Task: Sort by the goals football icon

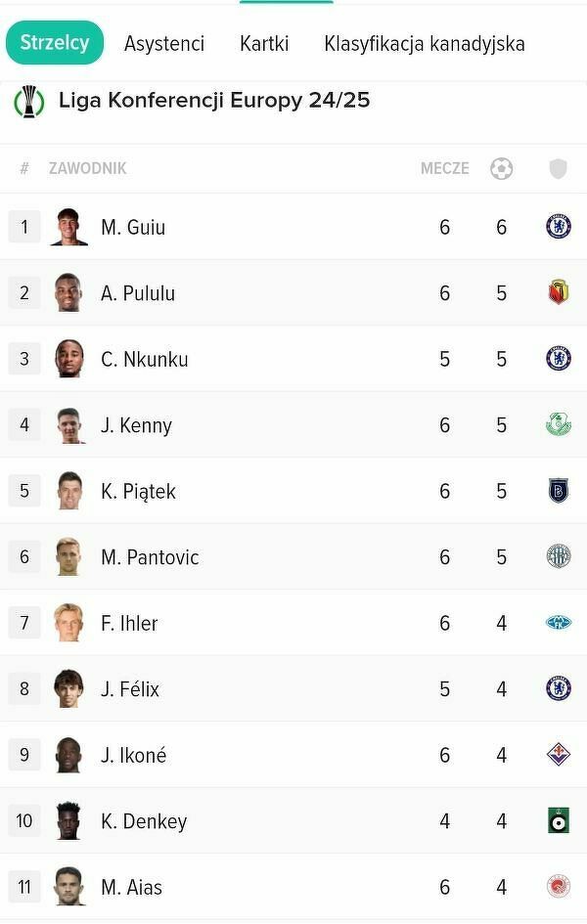Action: coord(501,168)
